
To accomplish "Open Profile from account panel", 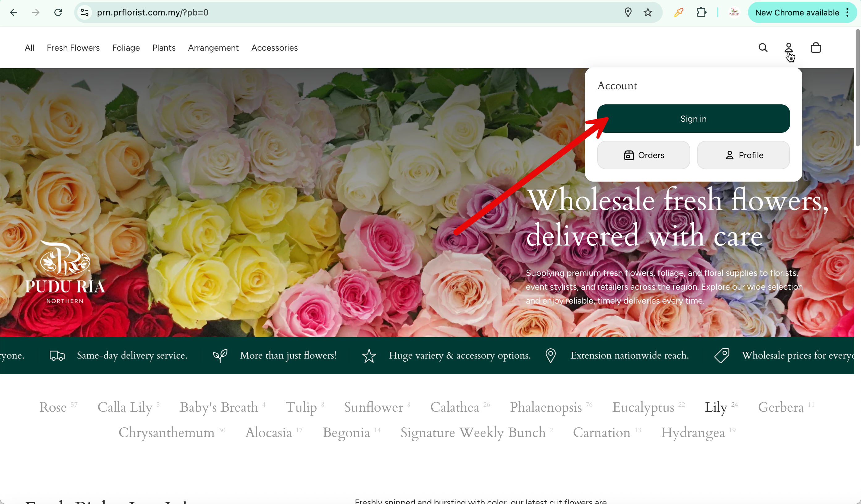I will (743, 155).
